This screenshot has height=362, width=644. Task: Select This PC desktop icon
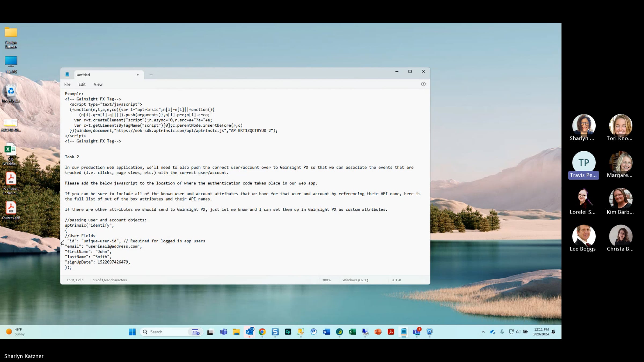click(11, 64)
